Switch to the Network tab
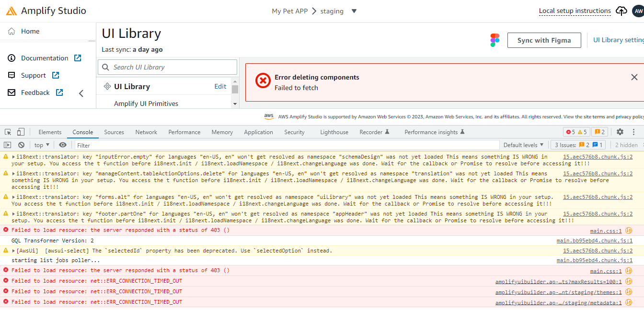This screenshot has width=644, height=310. pyautogui.click(x=146, y=132)
